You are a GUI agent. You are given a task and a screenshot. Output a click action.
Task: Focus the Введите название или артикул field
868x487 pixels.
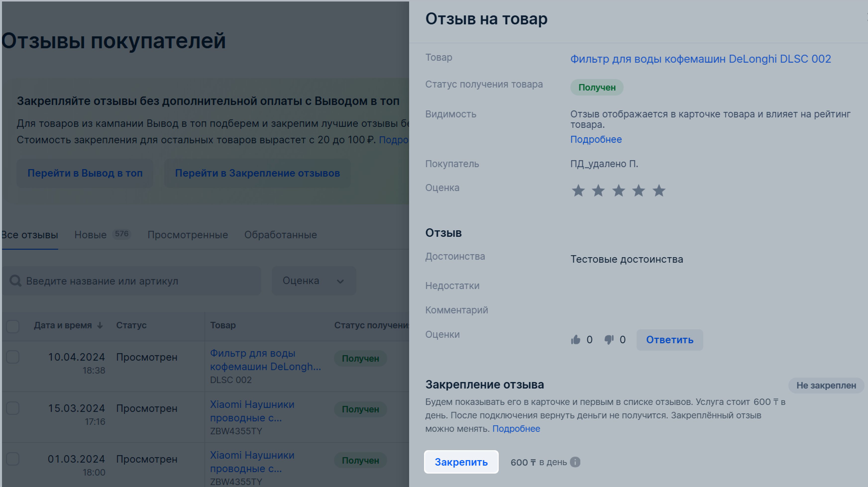point(132,281)
